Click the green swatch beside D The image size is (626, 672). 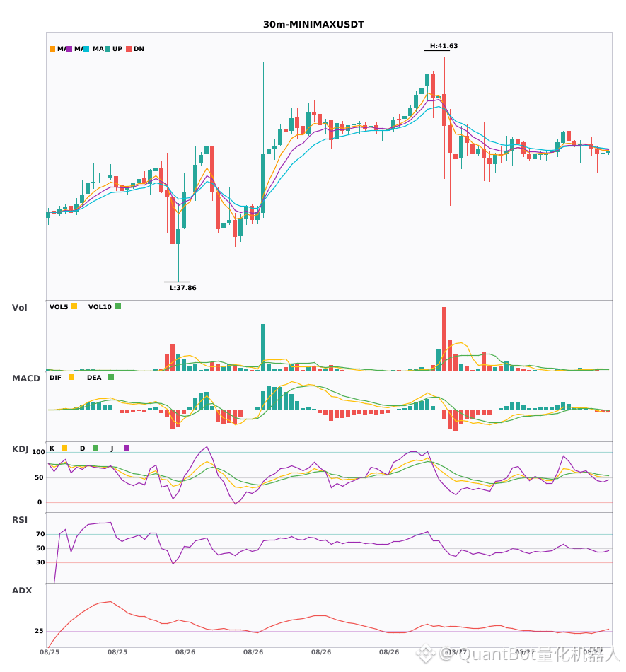[x=95, y=448]
